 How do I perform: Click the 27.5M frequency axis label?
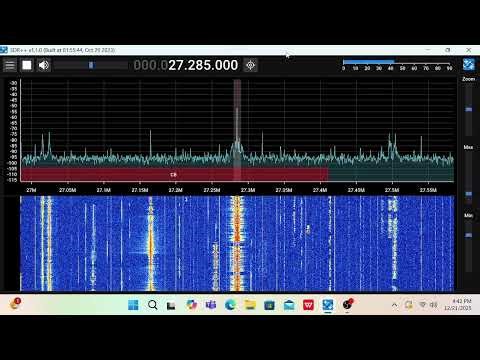coord(392,190)
